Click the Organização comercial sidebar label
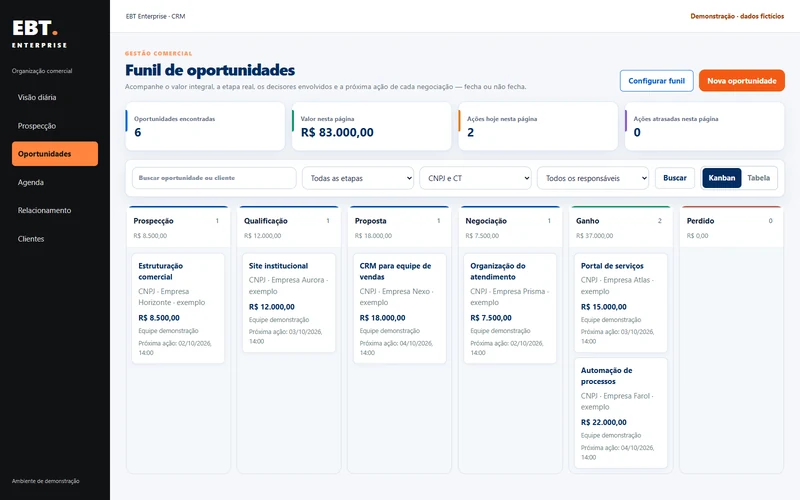The width and height of the screenshot is (800, 500). (x=42, y=71)
